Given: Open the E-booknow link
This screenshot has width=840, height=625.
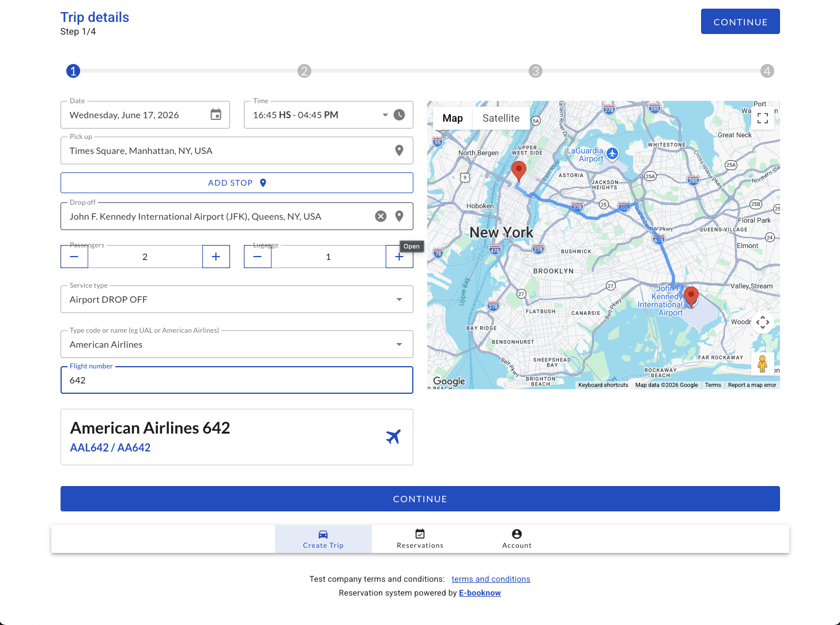Looking at the screenshot, I should tap(480, 593).
